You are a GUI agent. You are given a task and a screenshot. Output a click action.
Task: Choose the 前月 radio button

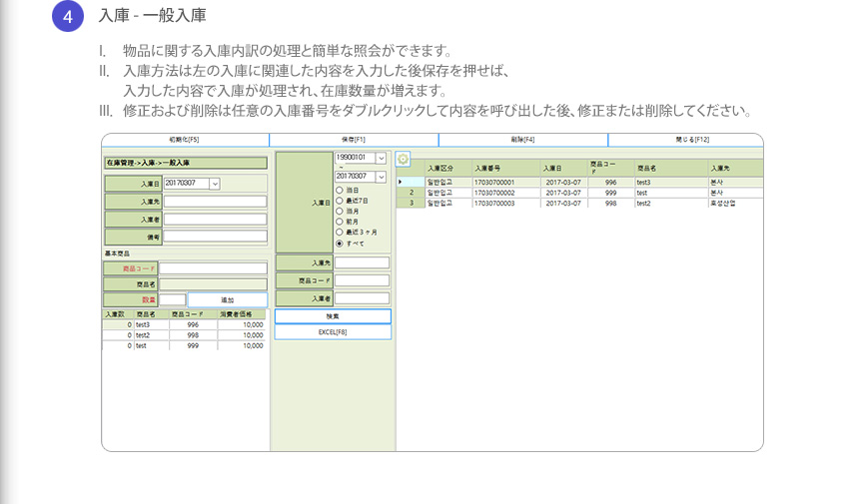coord(340,222)
